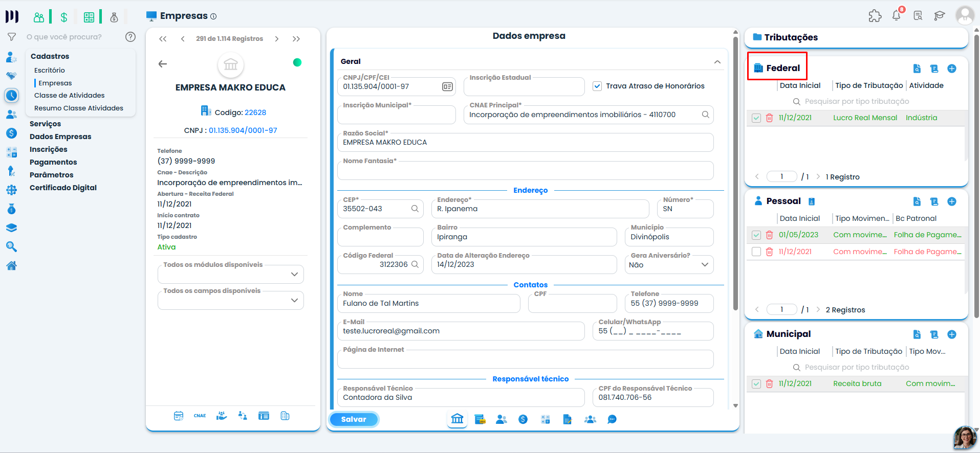Click the Razão Social input field
980x453 pixels.
(526, 143)
